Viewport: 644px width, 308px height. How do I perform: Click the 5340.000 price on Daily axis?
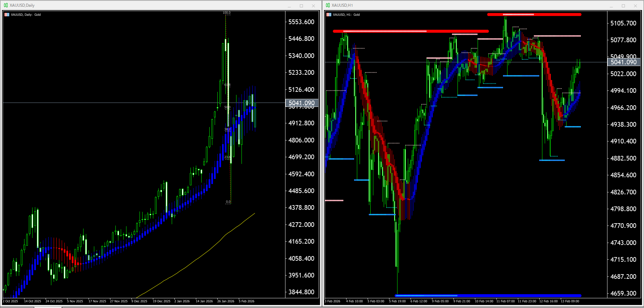(301, 56)
